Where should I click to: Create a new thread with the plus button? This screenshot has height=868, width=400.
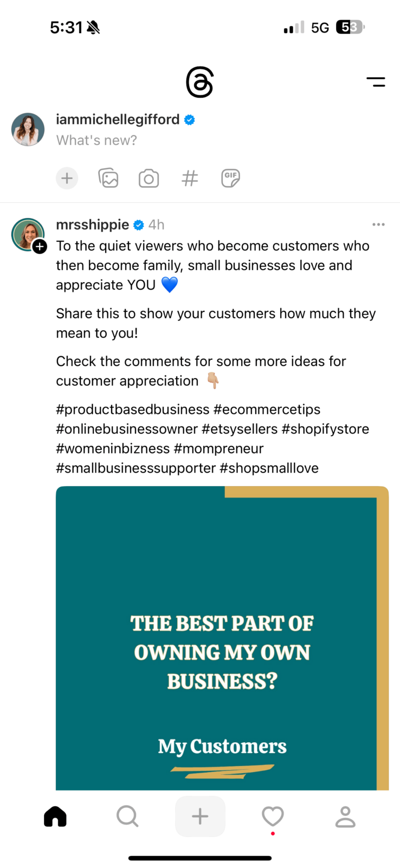pos(200,816)
